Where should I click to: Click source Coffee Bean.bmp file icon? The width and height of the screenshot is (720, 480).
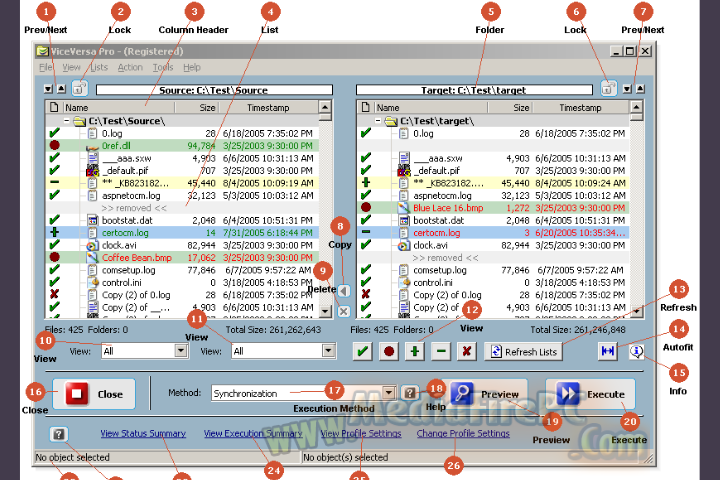(92, 258)
